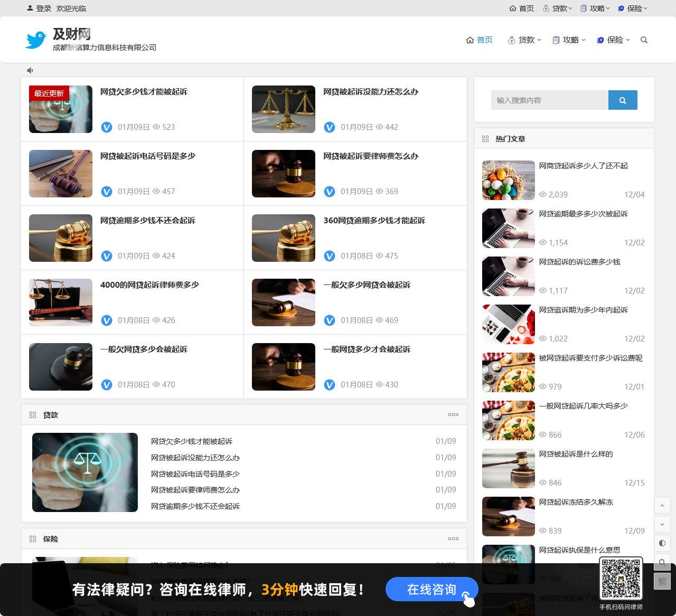Expand 贷款 dropdown in main navigation

pyautogui.click(x=524, y=40)
